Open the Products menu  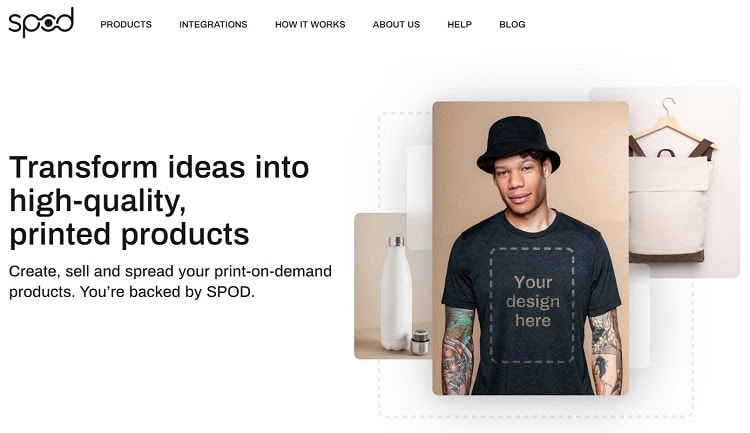[126, 24]
